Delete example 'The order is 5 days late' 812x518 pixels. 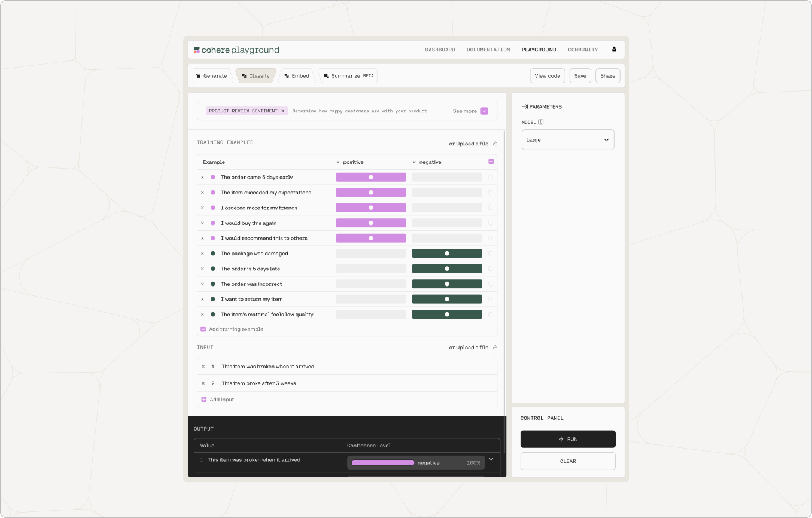coord(202,269)
